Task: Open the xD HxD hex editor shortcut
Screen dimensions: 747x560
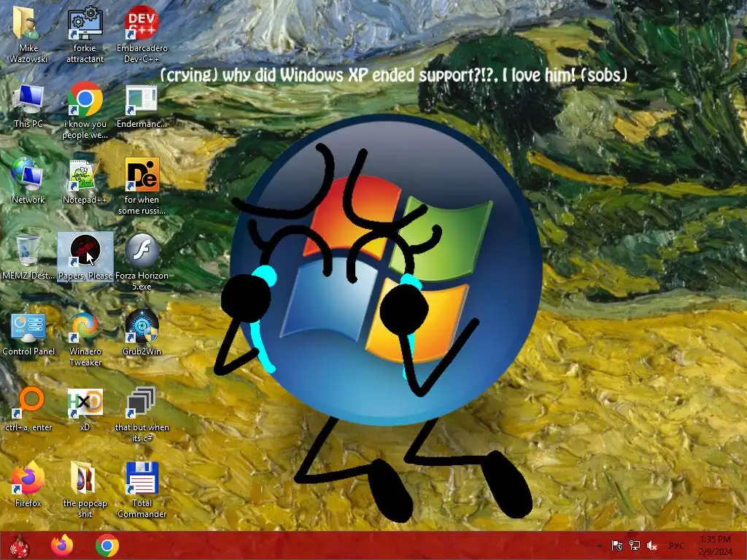Action: (85, 408)
